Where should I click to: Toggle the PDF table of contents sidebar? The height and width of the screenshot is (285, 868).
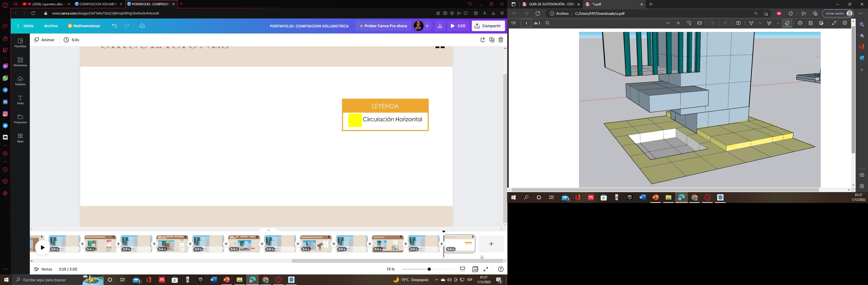[x=514, y=23]
